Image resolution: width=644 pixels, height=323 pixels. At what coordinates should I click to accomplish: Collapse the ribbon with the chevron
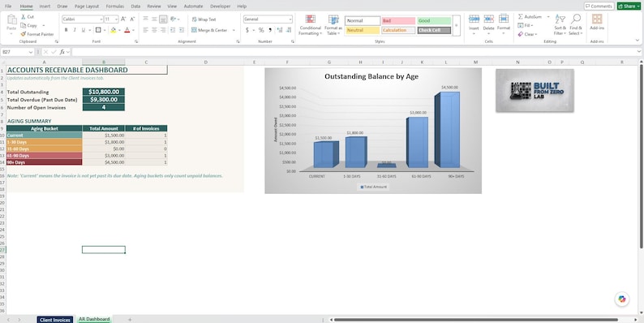click(638, 41)
